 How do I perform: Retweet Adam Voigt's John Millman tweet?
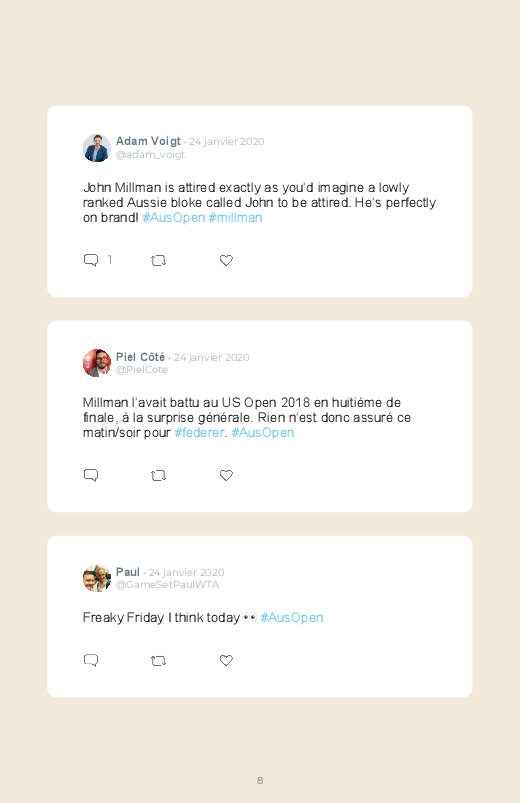(158, 261)
